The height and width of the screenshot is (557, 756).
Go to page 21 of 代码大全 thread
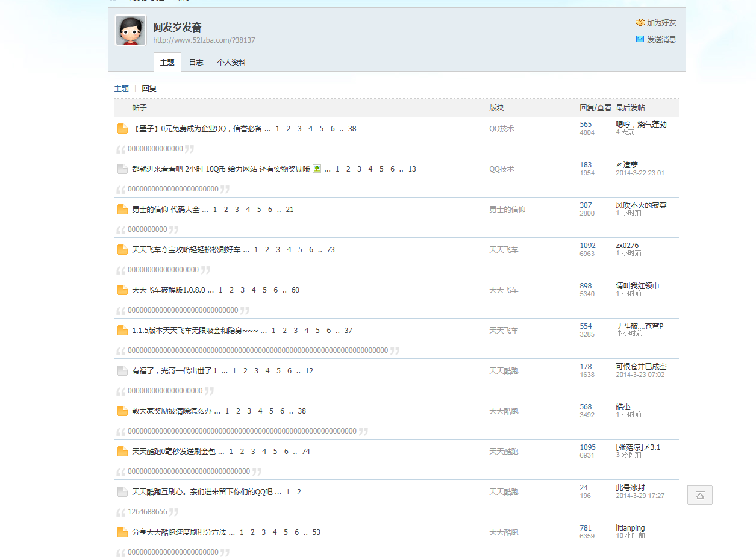click(290, 209)
